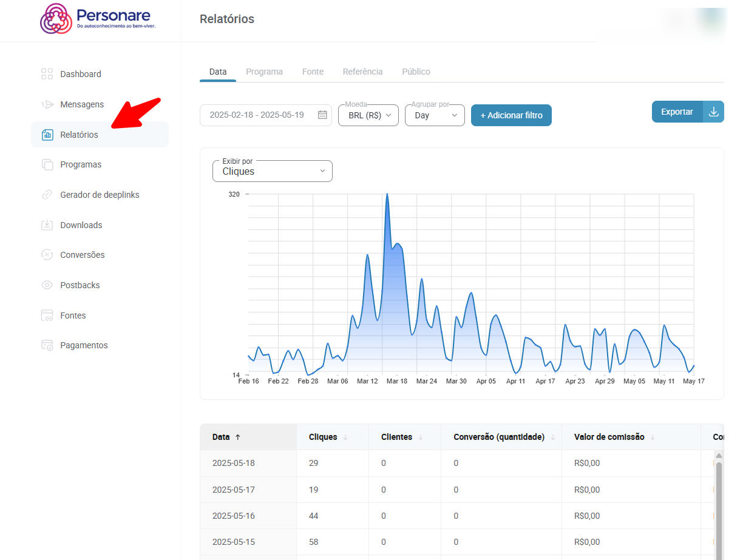Open the Exibir por Cliques selector
The width and height of the screenshot is (743, 560).
click(273, 171)
